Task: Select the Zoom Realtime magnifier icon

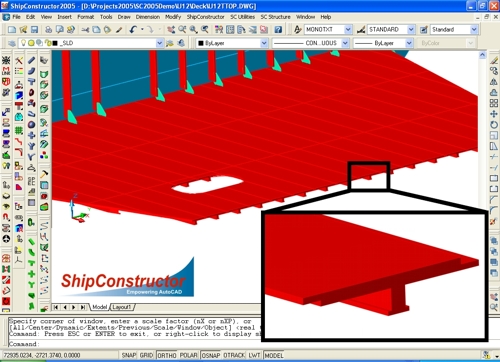Action: tap(182, 30)
